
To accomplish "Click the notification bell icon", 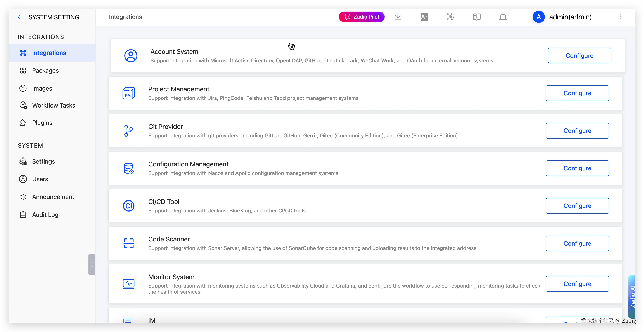I will click(503, 17).
